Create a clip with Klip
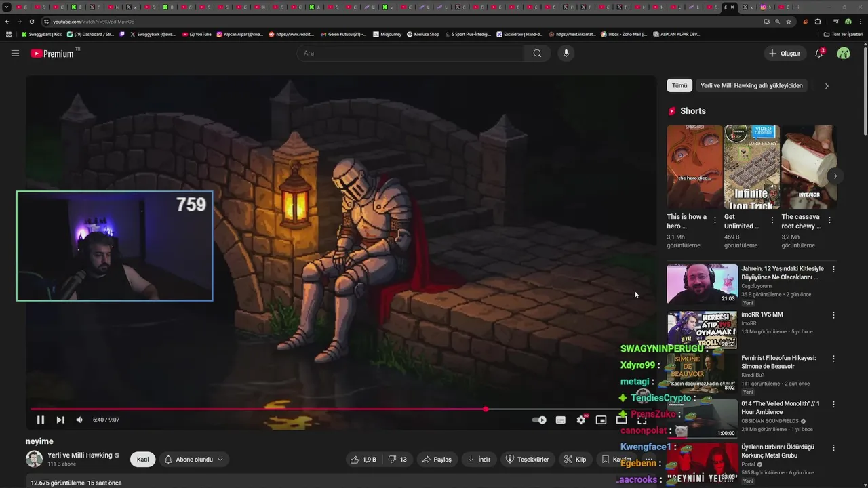The width and height of the screenshot is (868, 488). tap(575, 459)
